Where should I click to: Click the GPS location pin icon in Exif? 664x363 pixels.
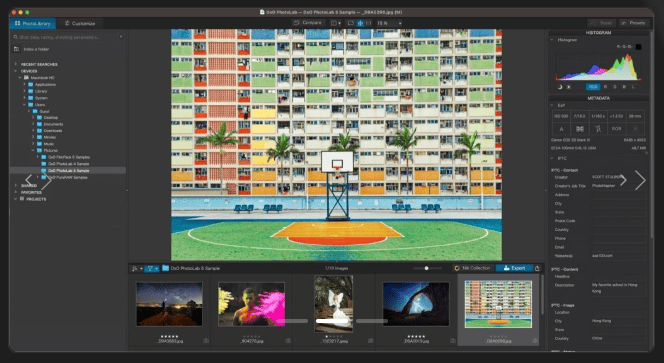tap(635, 129)
